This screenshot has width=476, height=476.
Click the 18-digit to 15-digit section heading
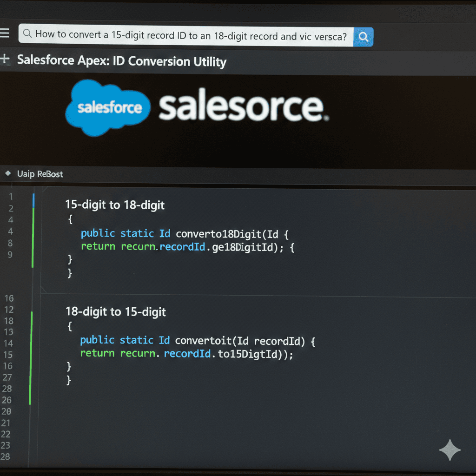115,312
